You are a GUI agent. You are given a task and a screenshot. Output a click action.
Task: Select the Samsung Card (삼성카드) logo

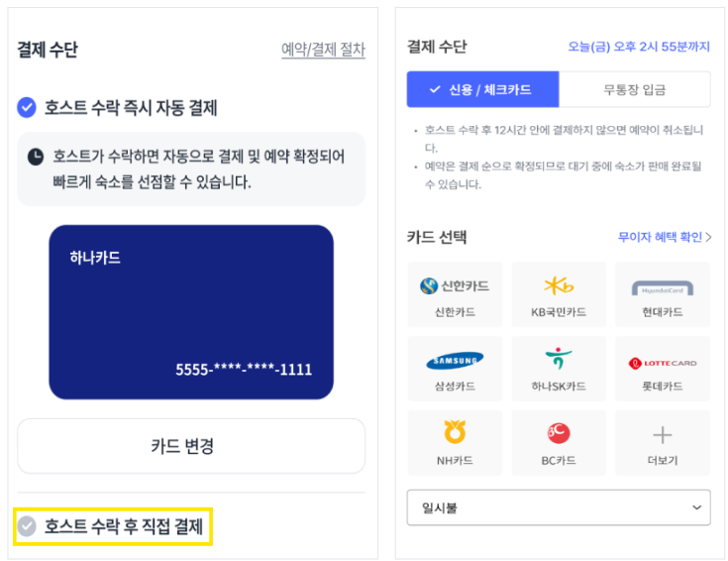pos(455,360)
